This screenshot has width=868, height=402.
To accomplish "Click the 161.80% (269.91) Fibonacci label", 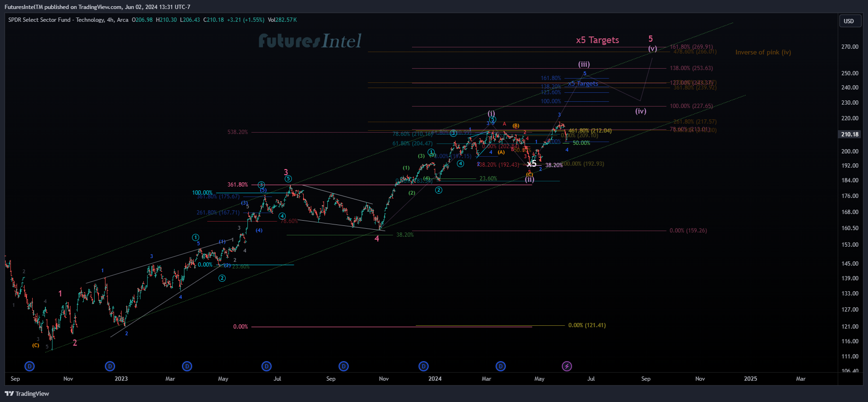I will 691,47.
